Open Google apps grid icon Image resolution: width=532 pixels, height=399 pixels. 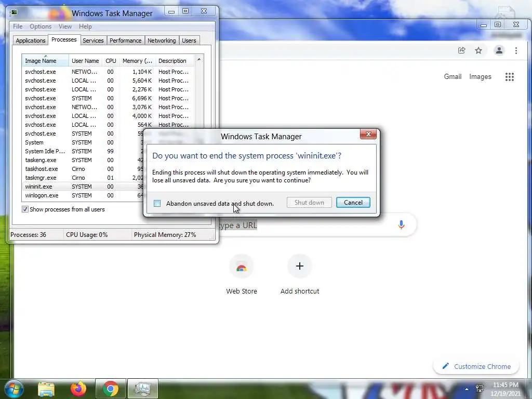click(x=510, y=77)
